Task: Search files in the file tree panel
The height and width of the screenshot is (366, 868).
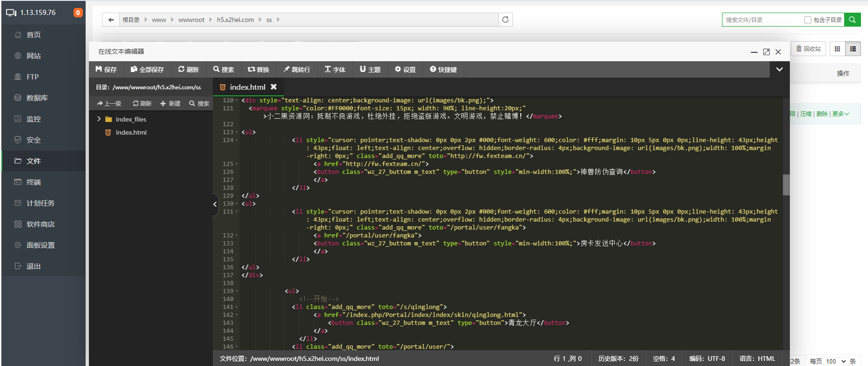Action: pyautogui.click(x=199, y=104)
